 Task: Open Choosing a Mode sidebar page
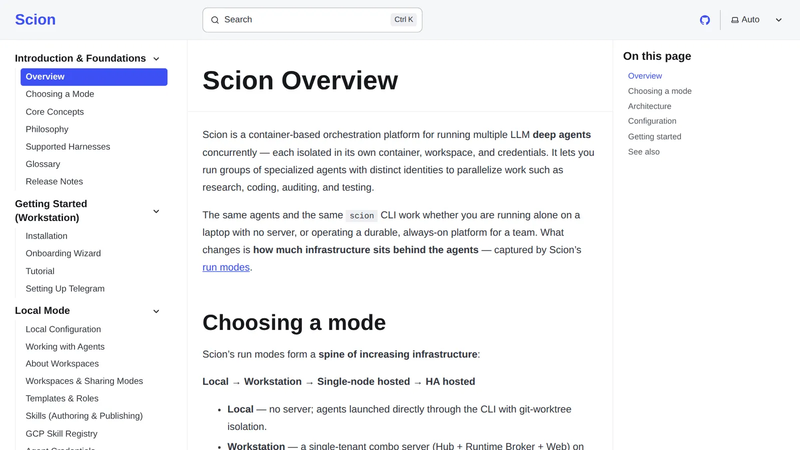pos(60,94)
